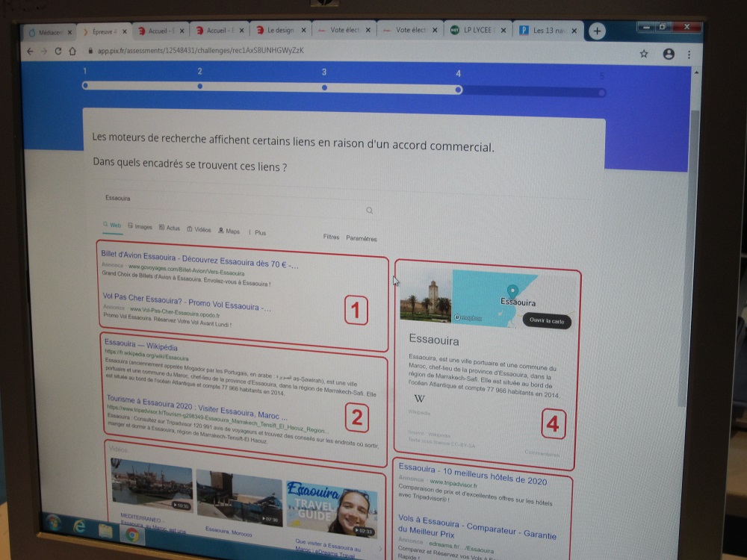Switch to the LP LYCEE tab
This screenshot has height=560, width=747.
478,30
